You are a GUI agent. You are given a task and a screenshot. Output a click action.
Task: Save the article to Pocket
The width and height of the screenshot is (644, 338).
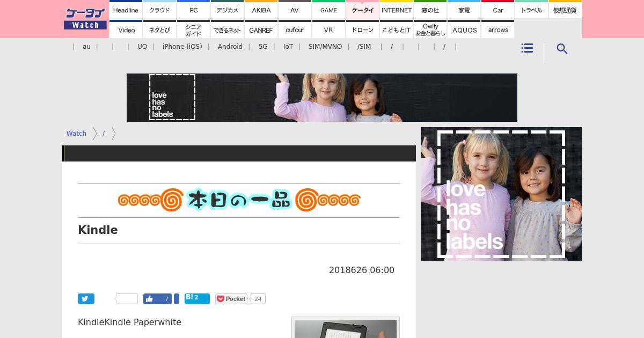tap(231, 299)
